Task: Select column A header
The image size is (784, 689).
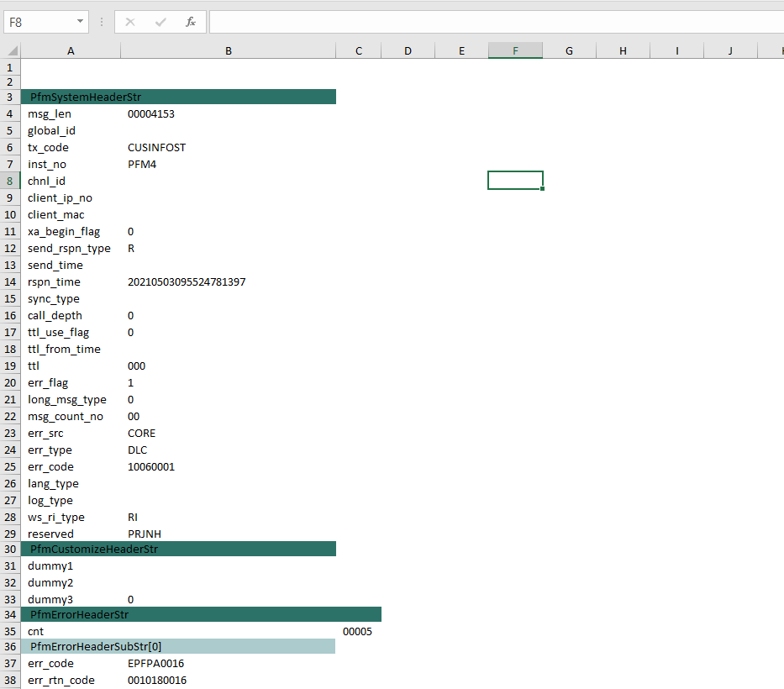Action: pyautogui.click(x=71, y=51)
